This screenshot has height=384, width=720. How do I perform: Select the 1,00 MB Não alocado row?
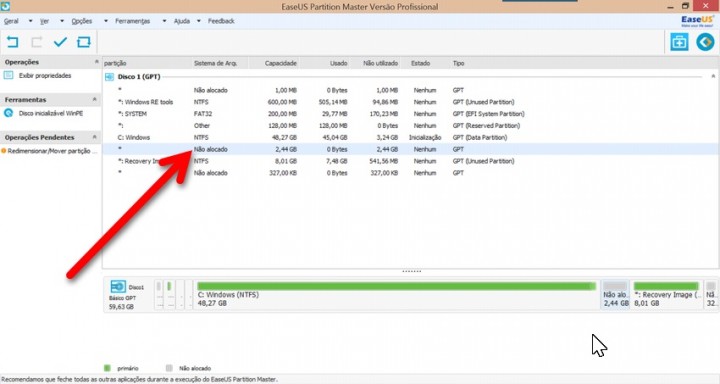click(x=410, y=90)
